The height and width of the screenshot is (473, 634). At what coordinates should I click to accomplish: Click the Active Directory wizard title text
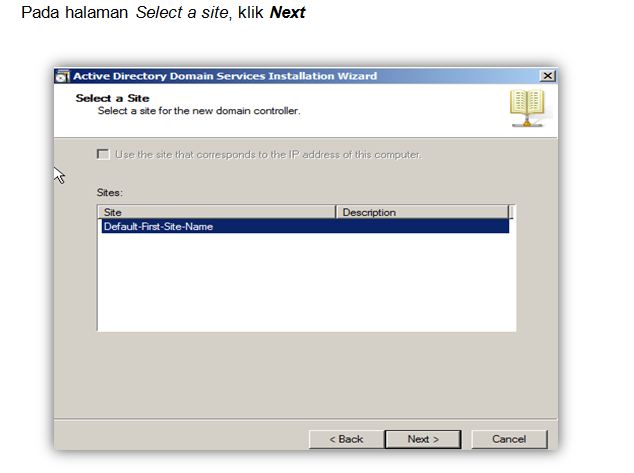point(225,76)
